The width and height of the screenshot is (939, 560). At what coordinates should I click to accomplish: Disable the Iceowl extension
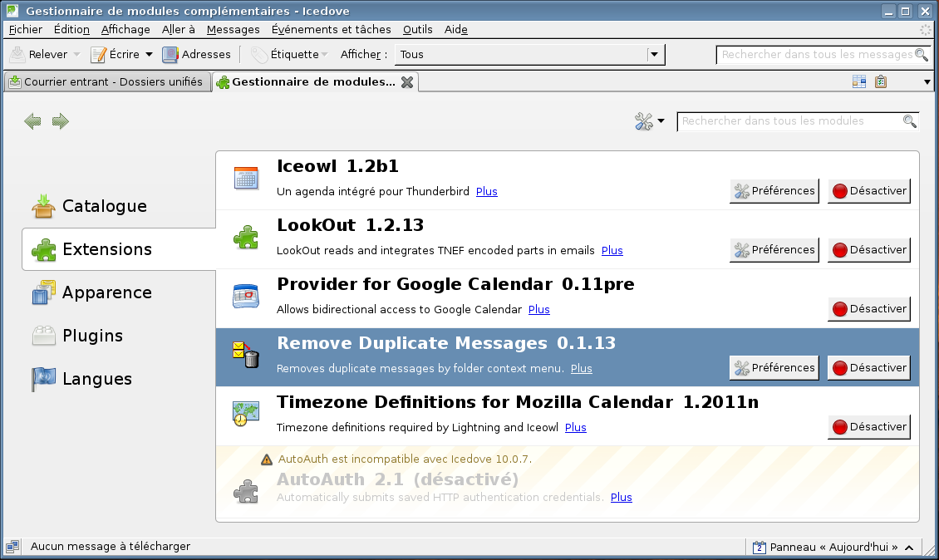[868, 191]
